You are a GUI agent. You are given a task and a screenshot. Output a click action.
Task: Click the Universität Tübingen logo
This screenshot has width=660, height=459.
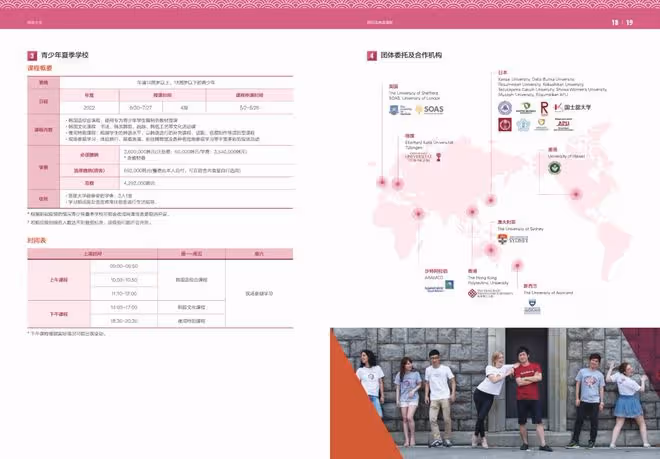coord(423,157)
